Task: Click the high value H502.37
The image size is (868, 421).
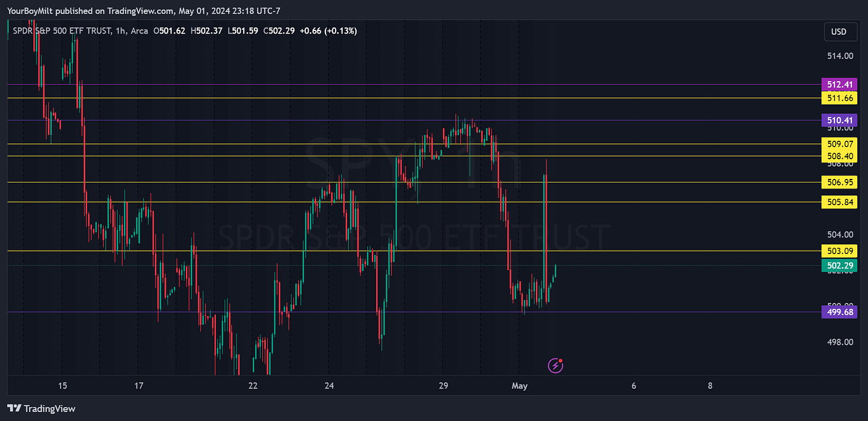Action: (x=206, y=30)
